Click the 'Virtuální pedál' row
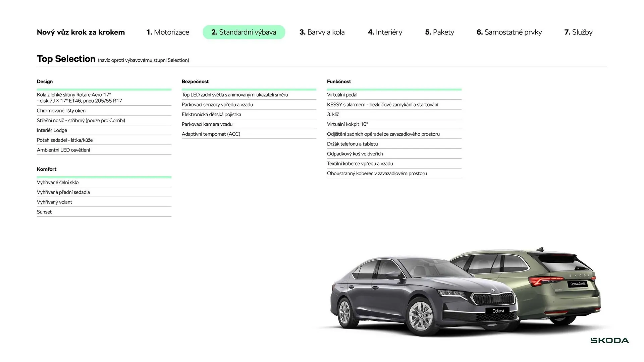The height and width of the screenshot is (362, 644). point(394,95)
